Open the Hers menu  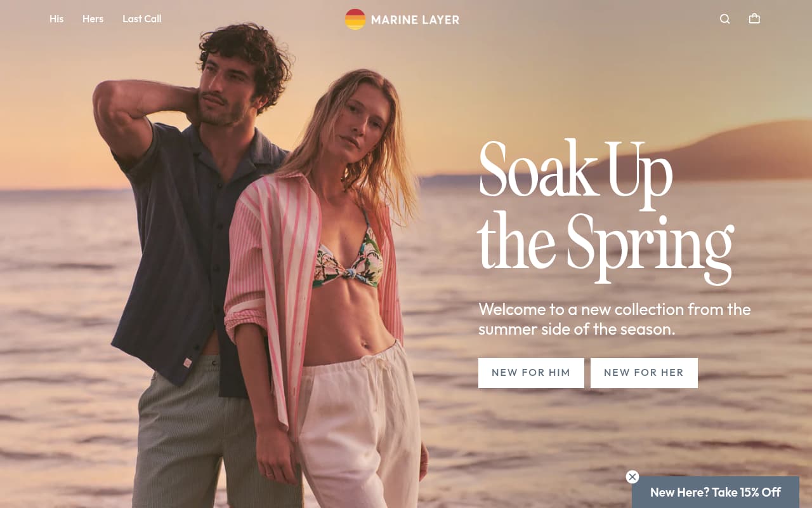click(93, 19)
